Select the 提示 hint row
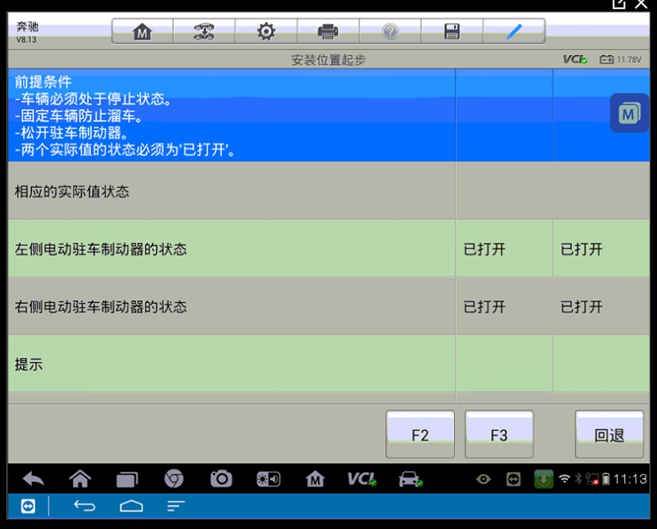 click(328, 364)
